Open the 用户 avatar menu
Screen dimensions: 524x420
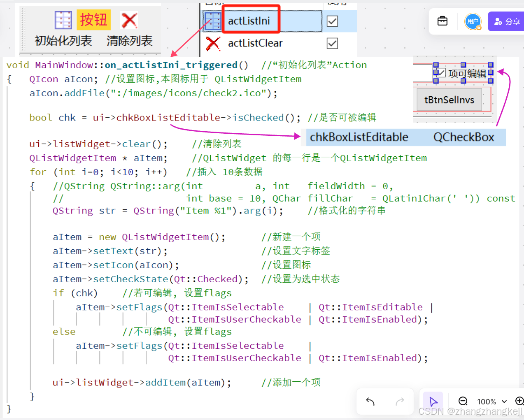(x=473, y=21)
